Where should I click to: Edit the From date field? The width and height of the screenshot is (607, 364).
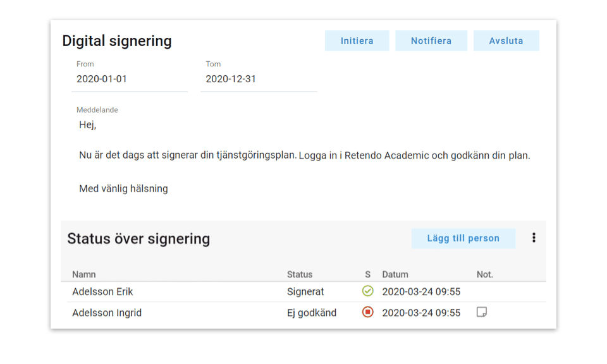(x=130, y=80)
